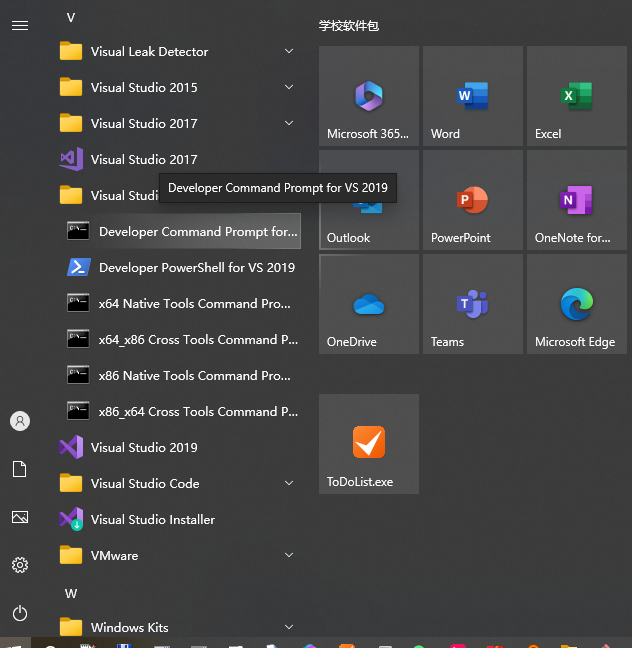Click the OneNote tile

[576, 201]
